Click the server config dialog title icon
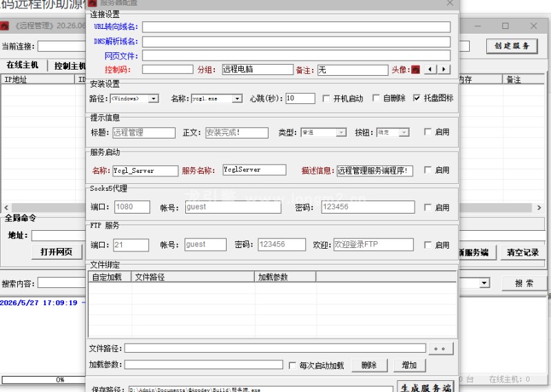 coord(92,3)
